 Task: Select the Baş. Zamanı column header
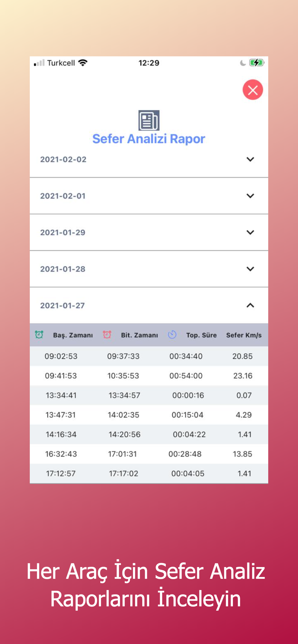(73, 335)
